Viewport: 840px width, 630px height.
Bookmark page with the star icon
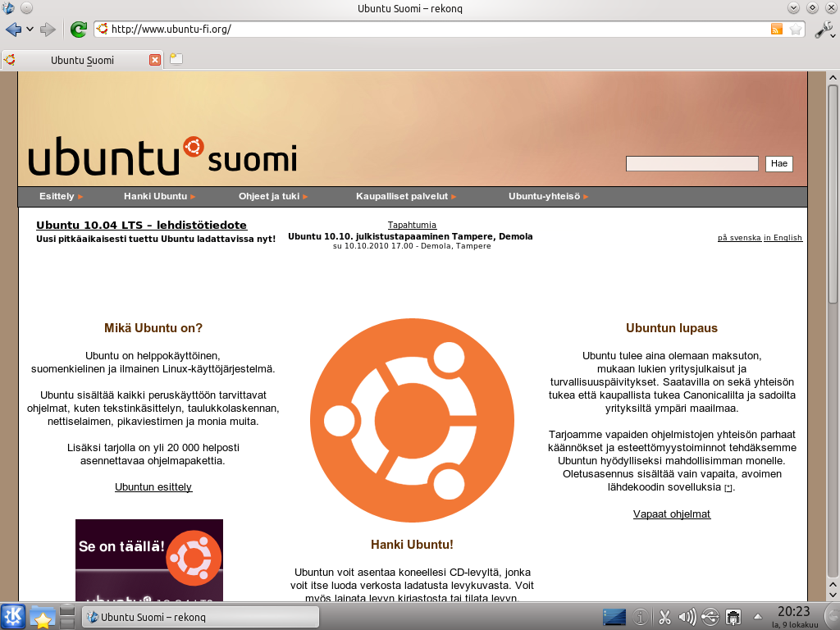click(795, 30)
